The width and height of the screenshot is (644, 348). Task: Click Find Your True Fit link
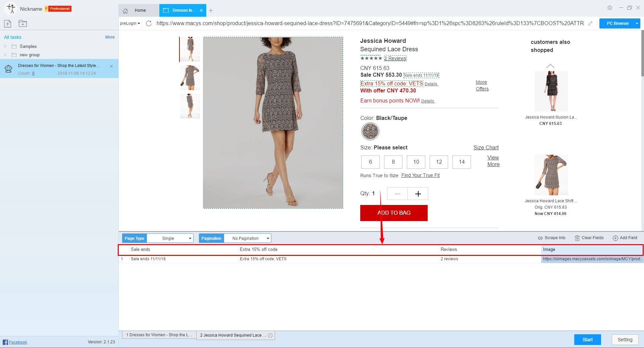[x=420, y=176]
